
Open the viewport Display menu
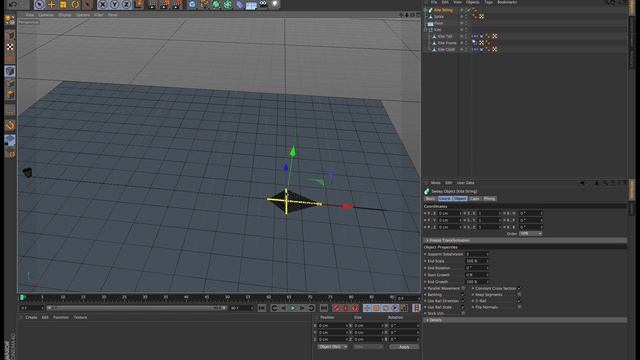(64, 15)
